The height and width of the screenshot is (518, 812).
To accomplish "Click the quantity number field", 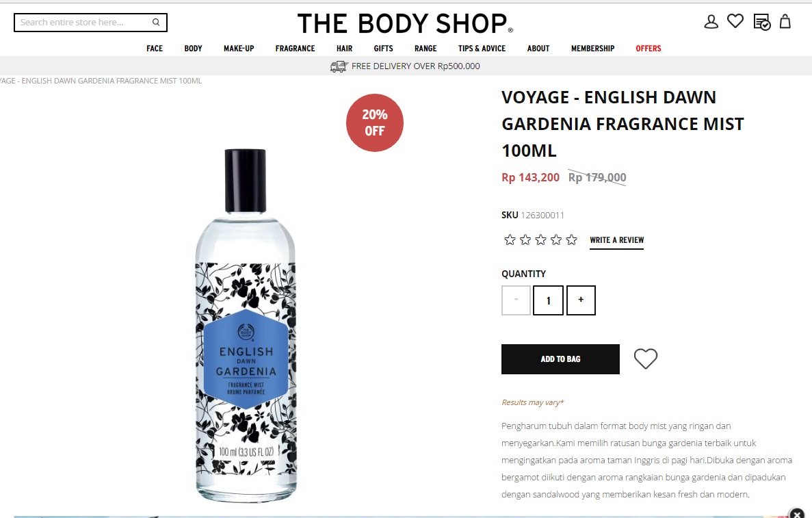I will [x=549, y=300].
